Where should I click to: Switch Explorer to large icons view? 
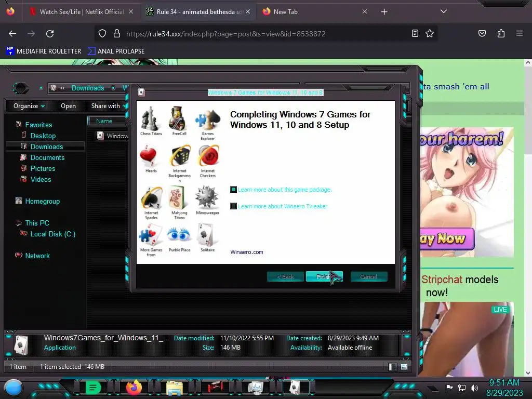(404, 367)
